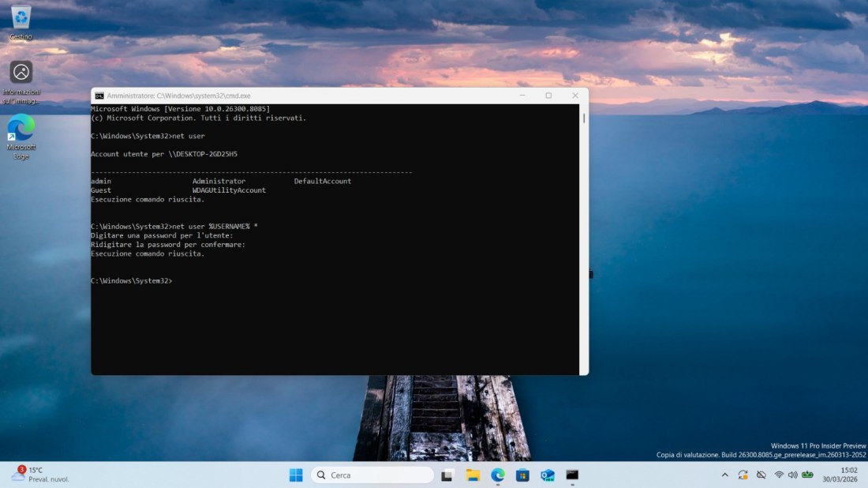
Task: Click the Cerca search box
Action: (x=371, y=475)
